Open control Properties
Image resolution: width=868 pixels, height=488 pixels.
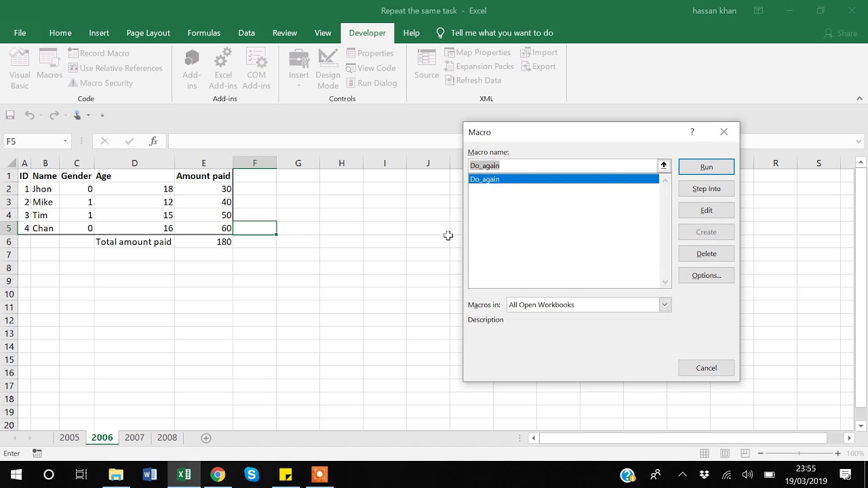(x=370, y=53)
